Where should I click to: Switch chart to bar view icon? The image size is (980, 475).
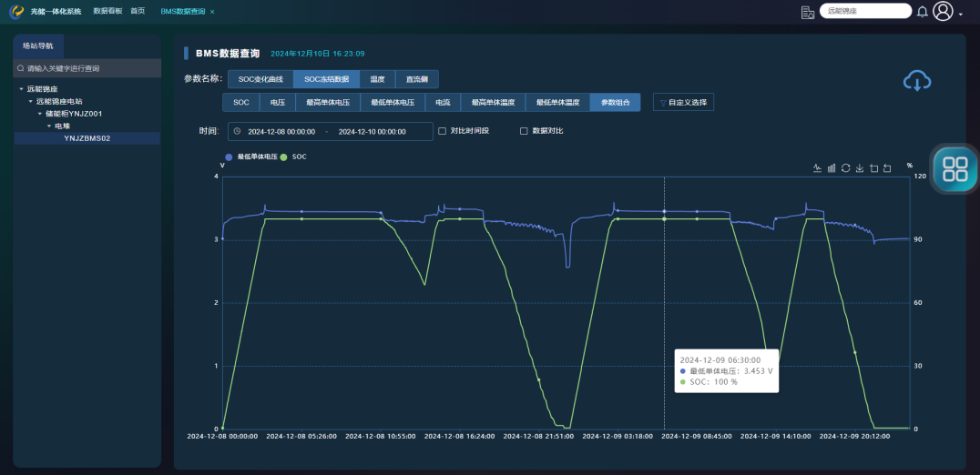(832, 168)
